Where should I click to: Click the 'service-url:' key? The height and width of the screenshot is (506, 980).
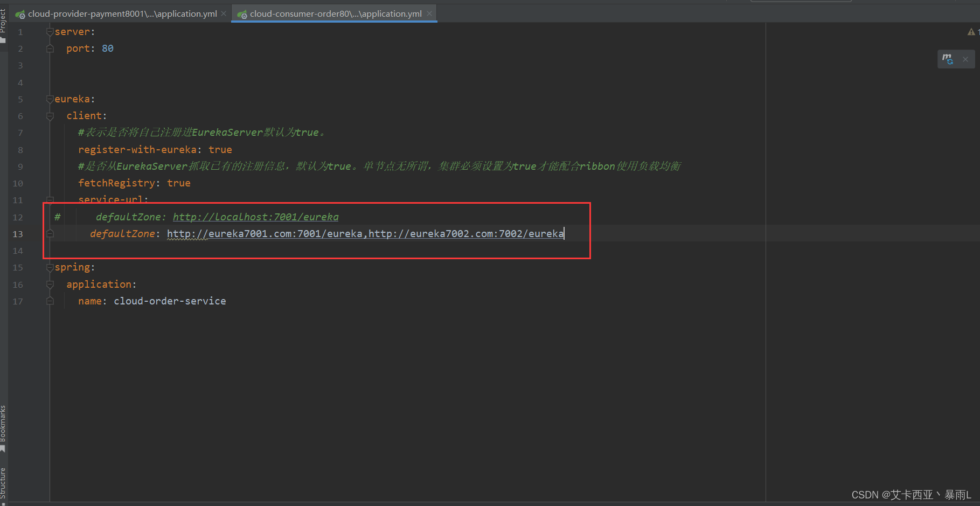(x=113, y=199)
